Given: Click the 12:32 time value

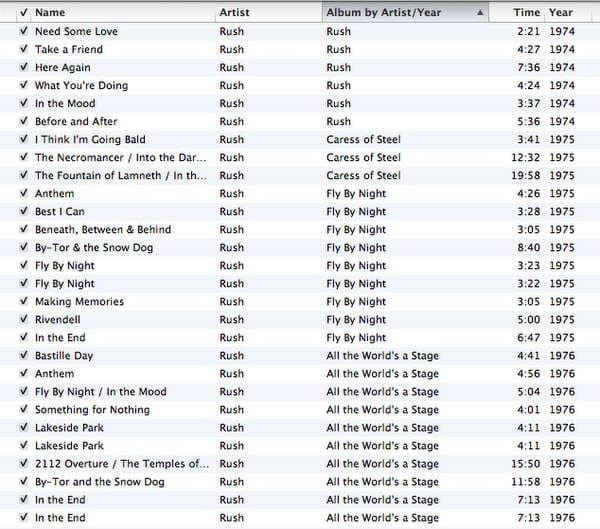Looking at the screenshot, I should [526, 157].
